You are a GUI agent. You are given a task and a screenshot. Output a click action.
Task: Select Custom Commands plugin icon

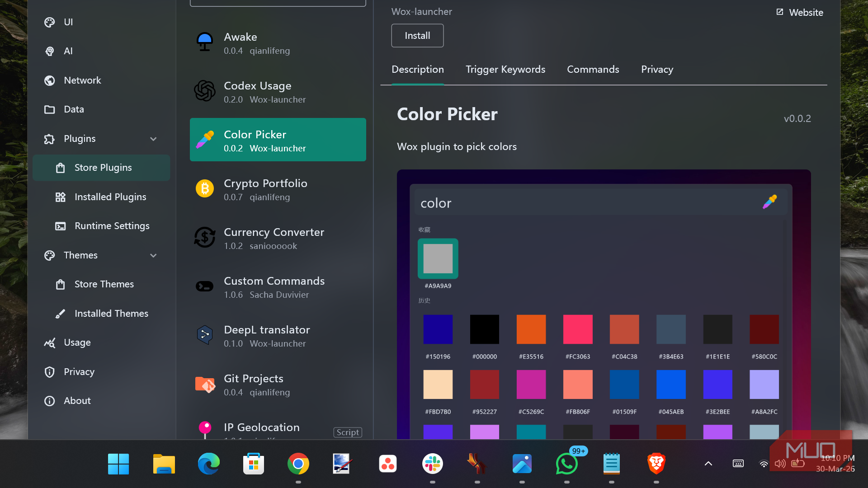[205, 286]
